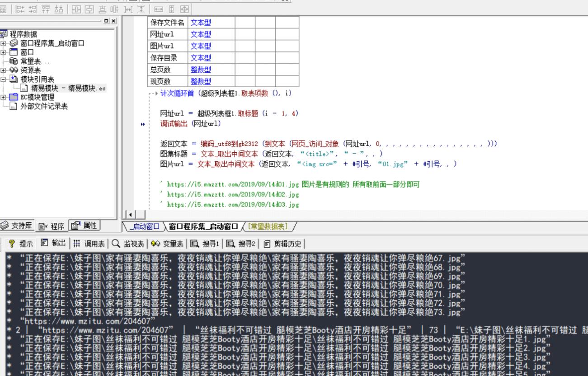Screen dimensions: 588x376
Task: Click the align left edges toolbar icon
Action: (20, 9)
